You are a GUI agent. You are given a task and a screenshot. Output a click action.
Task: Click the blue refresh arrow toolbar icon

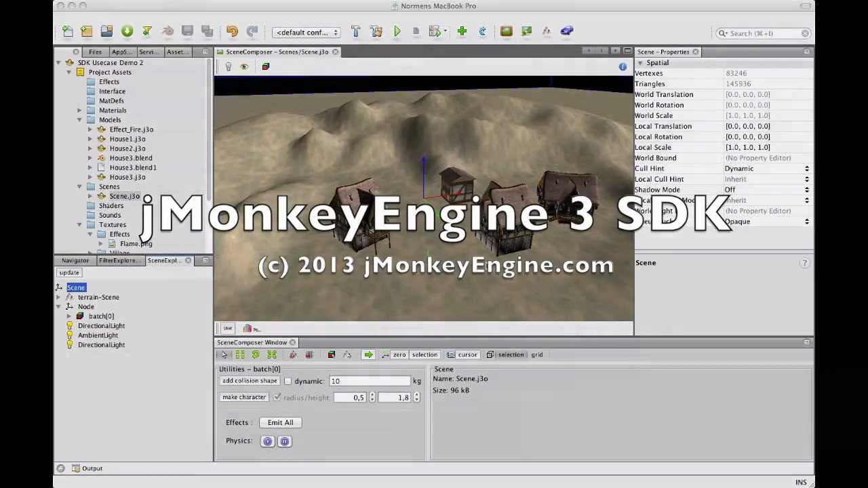(482, 31)
